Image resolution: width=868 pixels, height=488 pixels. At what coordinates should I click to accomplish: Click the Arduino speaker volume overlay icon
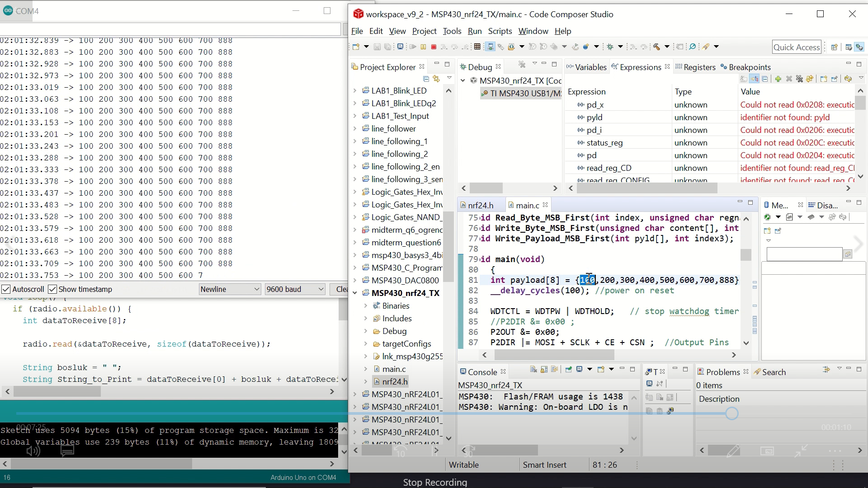[x=33, y=450]
